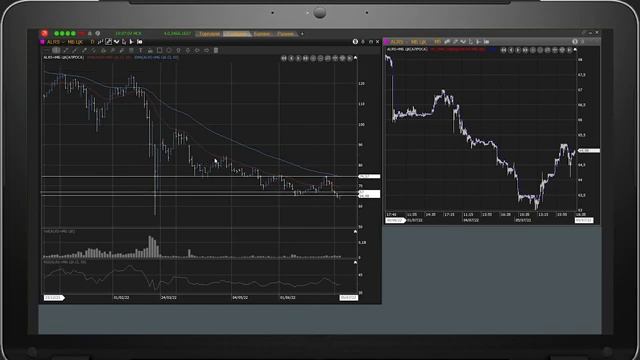The image size is (640, 360).
Task: Click the left chart end date field
Action: point(349,298)
